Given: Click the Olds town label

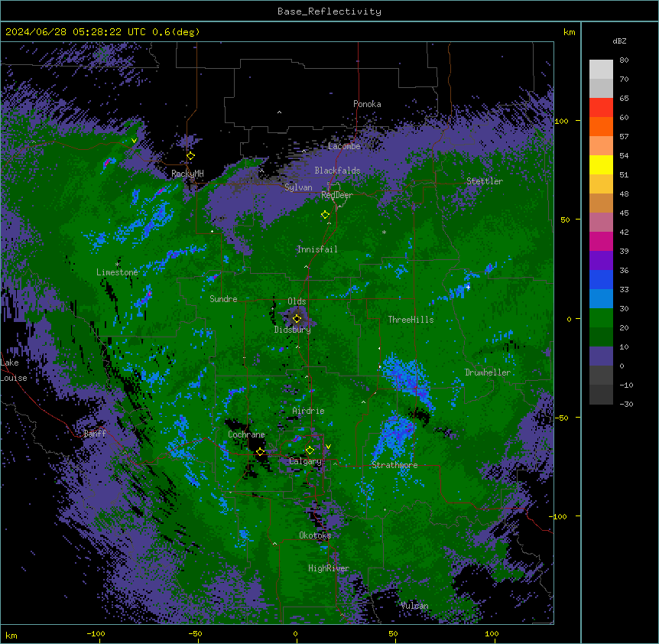Looking at the screenshot, I should [x=297, y=301].
